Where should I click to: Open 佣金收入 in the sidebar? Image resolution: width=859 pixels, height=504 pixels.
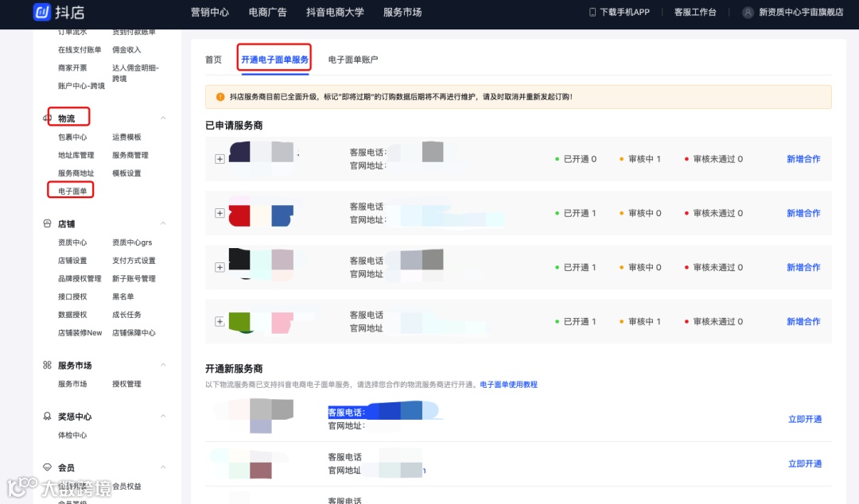(x=126, y=50)
